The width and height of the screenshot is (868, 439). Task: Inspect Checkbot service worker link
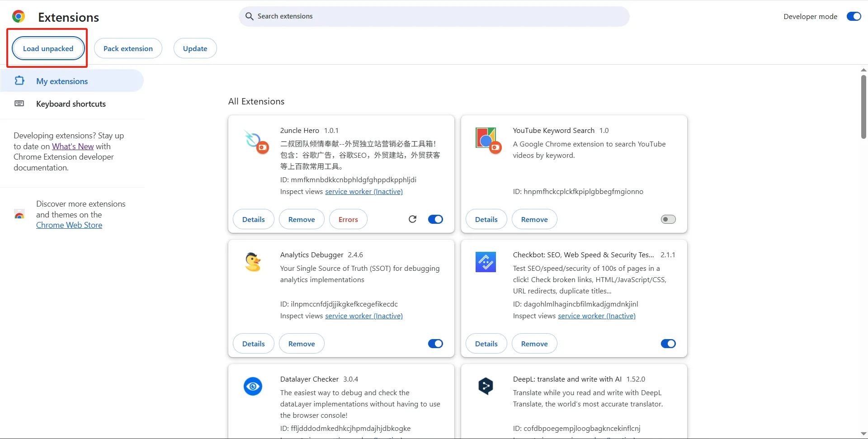pos(597,316)
